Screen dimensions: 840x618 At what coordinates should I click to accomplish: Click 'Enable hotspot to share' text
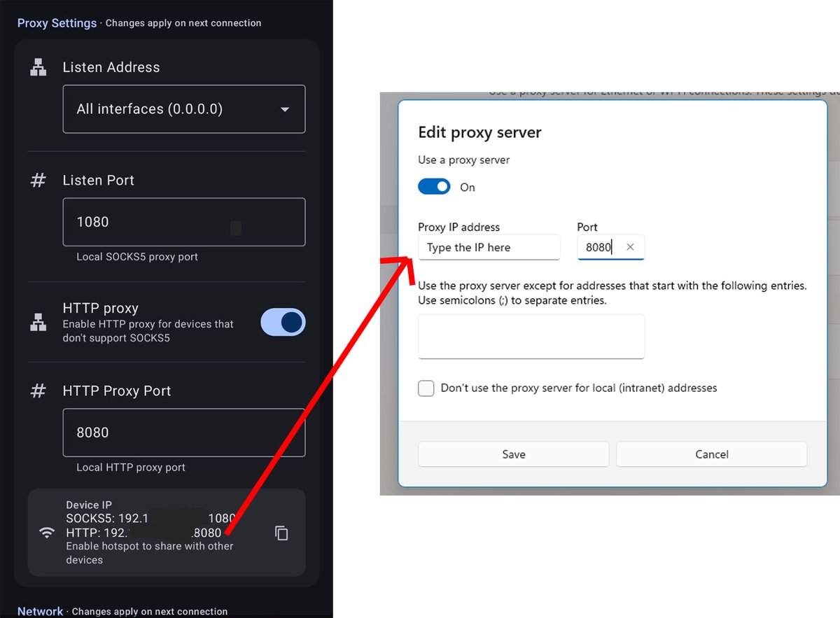(x=150, y=553)
